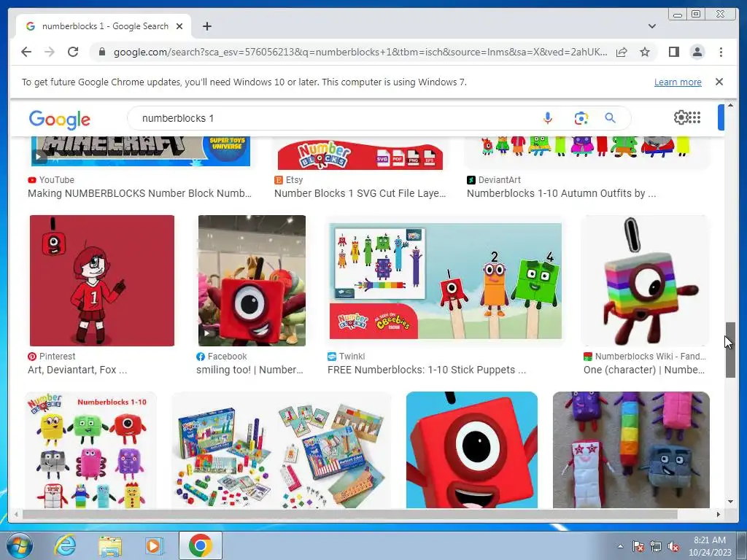Click the muted volume tray icon
Viewport: 747px width, 560px height.
coord(673,546)
